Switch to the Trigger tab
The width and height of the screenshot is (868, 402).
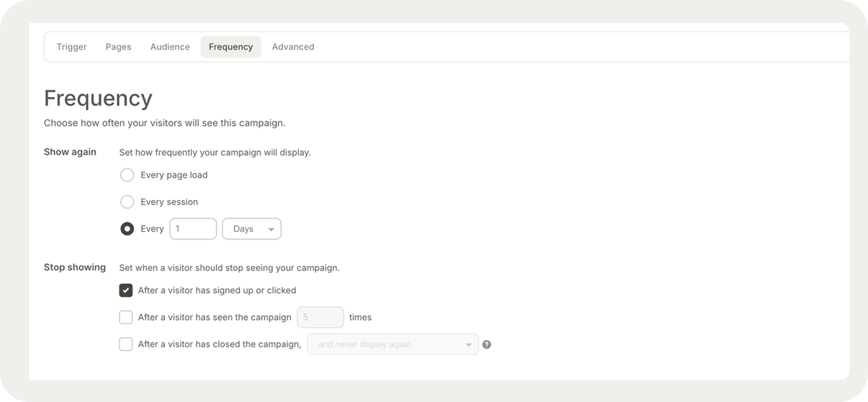(72, 47)
